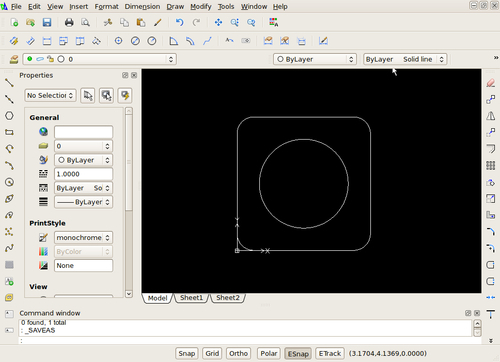Toggle ETrack entity tracking

[x=330, y=353]
